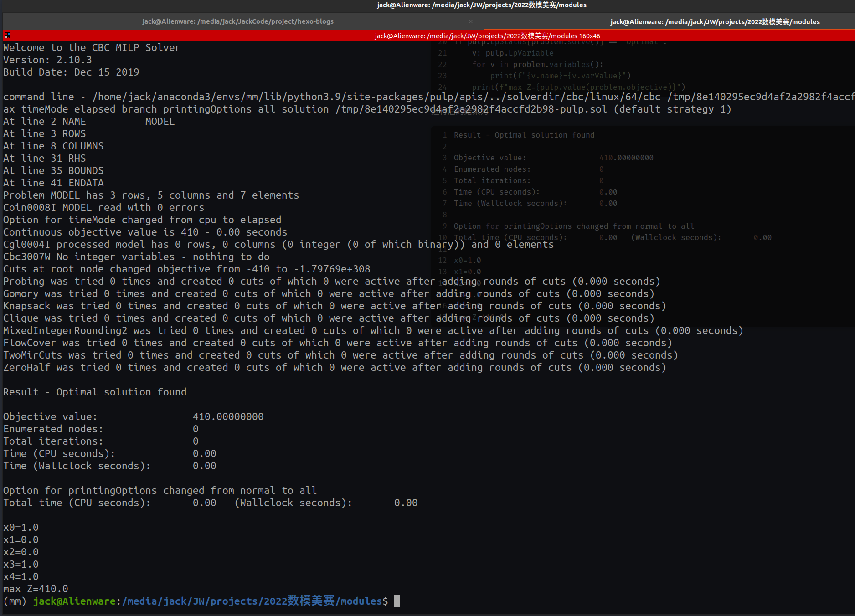Click the 'Build Date: Dec 15 2019' line

point(71,72)
